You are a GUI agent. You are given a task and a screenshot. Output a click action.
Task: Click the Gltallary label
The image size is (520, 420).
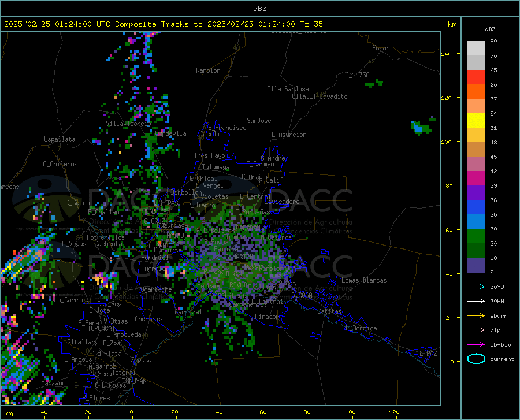click(x=83, y=342)
